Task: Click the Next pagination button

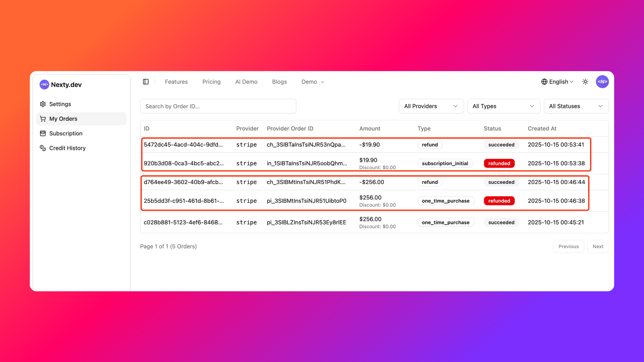Action: pos(598,246)
